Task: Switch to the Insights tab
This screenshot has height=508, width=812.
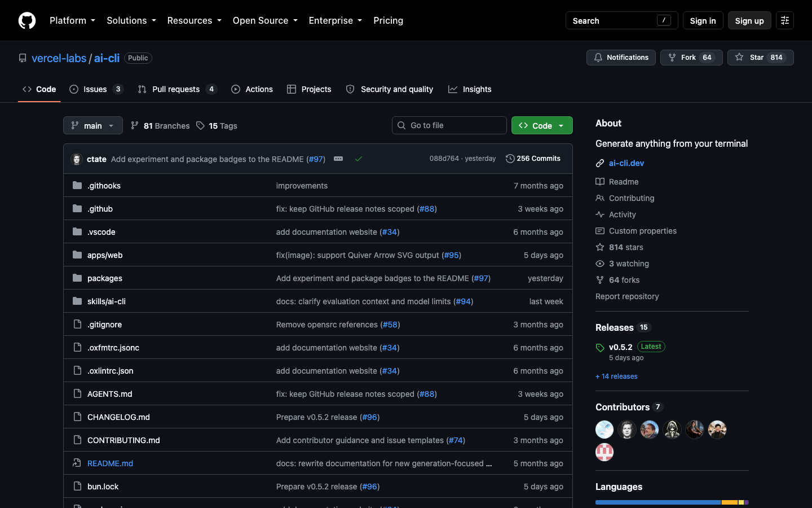Action: click(x=470, y=89)
